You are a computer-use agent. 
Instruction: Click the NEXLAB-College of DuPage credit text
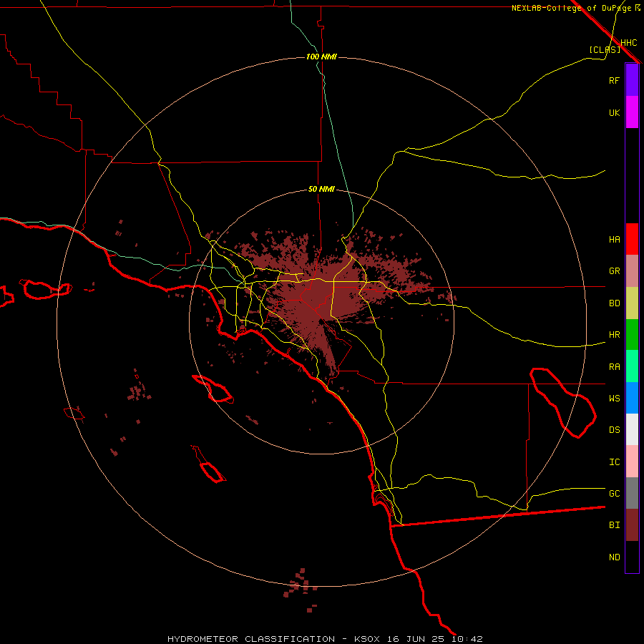[x=571, y=8]
